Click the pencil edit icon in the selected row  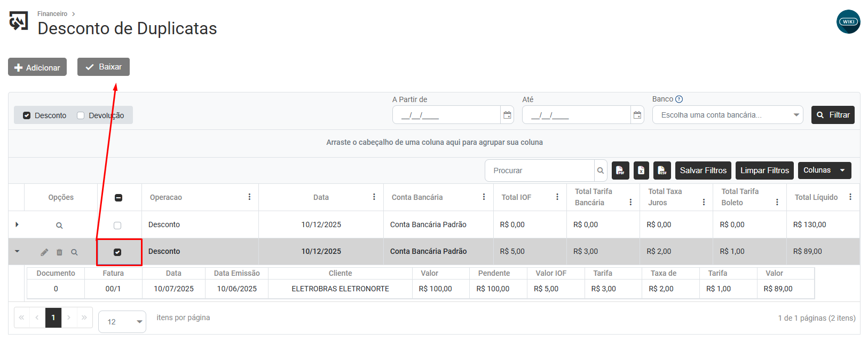(x=44, y=252)
